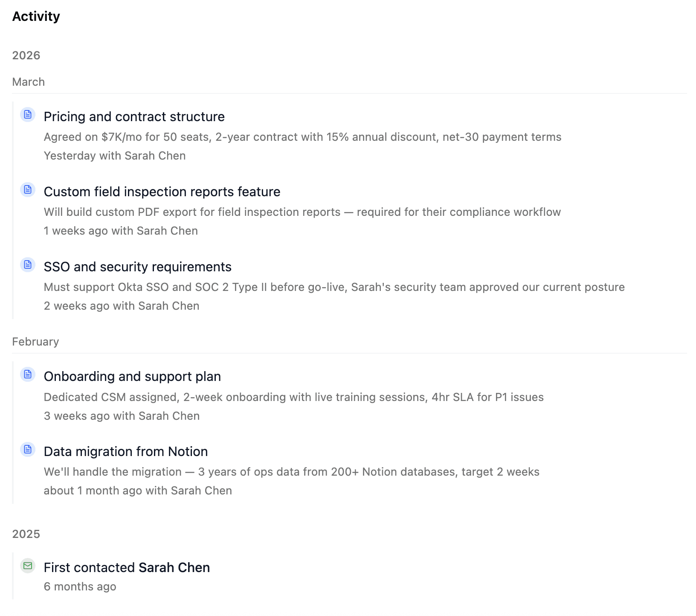Viewport: 696px width, 616px height.
Task: Click the note icon beside Pricing and contract structure
Action: pyautogui.click(x=28, y=115)
